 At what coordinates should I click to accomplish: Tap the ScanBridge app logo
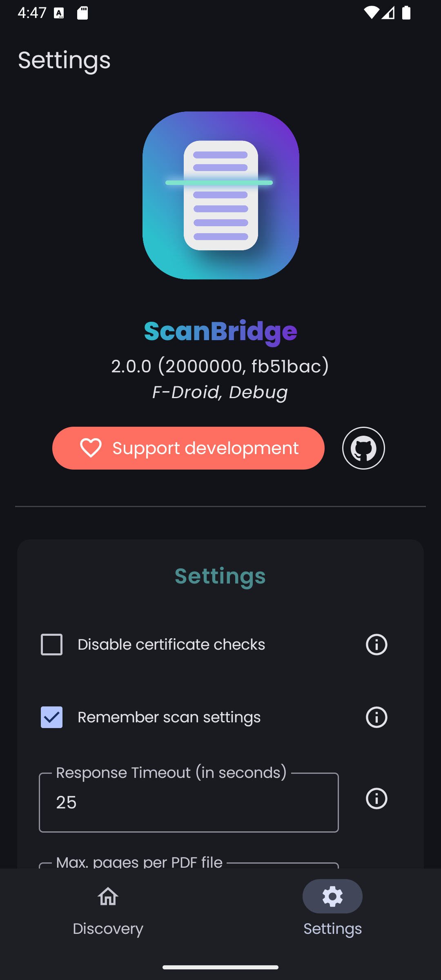(220, 195)
